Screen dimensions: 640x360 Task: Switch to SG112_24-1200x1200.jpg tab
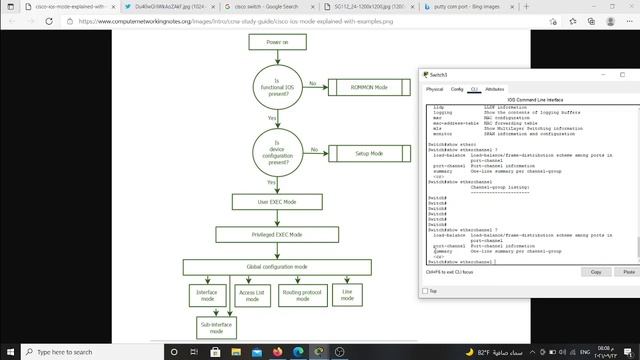369,7
